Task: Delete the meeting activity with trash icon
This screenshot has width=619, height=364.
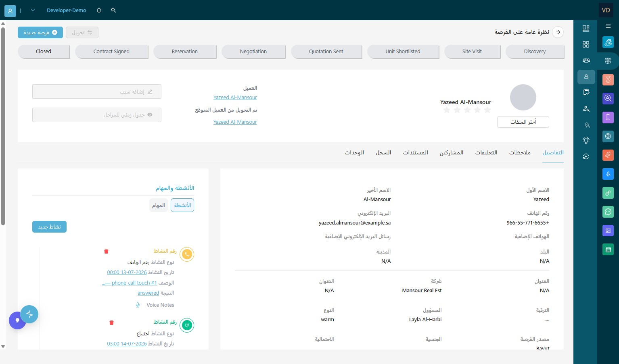Action: click(x=111, y=322)
